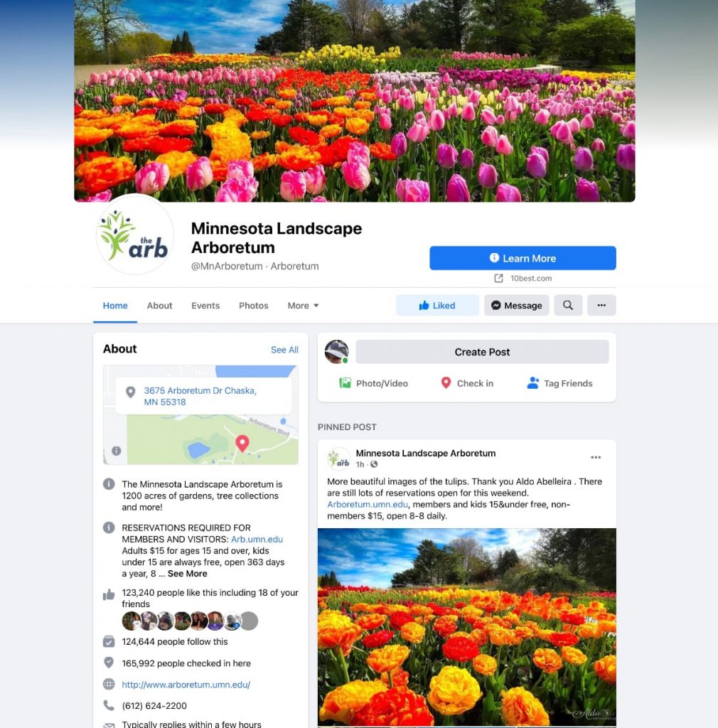Open the page options ellipsis menu
Screen dimensions: 718x728
(601, 305)
